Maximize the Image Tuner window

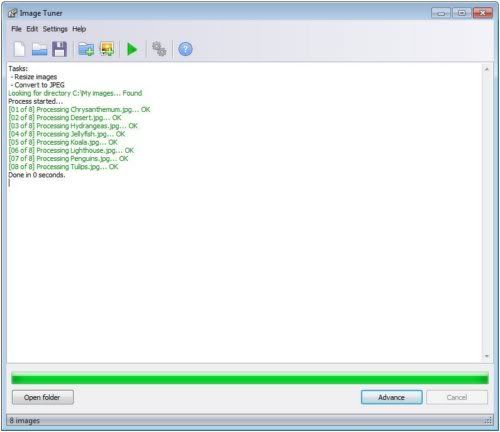coord(462,13)
